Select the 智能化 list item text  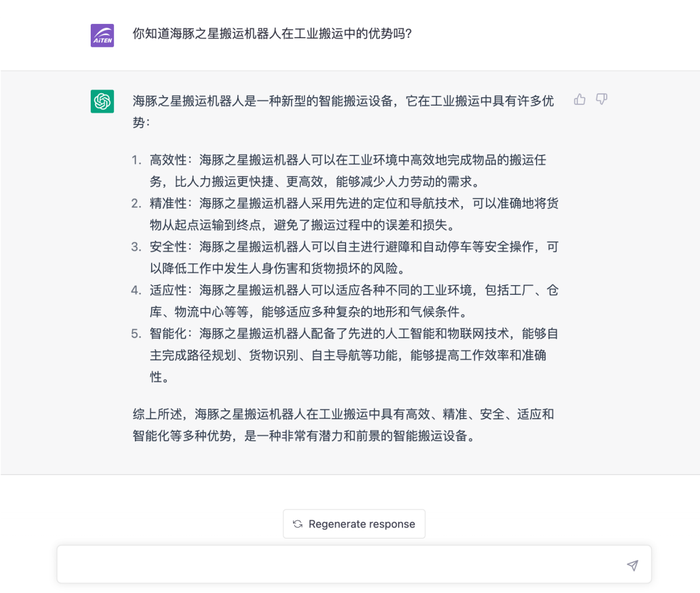(x=353, y=355)
